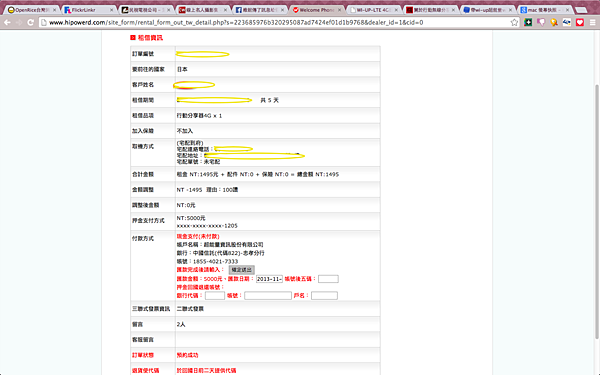Focus the bank code input field
This screenshot has height=375, width=600.
coord(215,295)
